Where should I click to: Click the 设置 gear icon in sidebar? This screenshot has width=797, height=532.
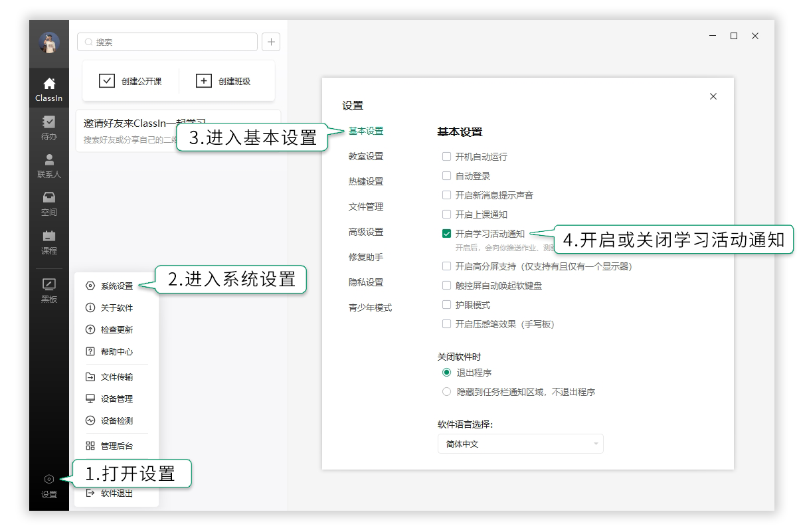point(49,479)
